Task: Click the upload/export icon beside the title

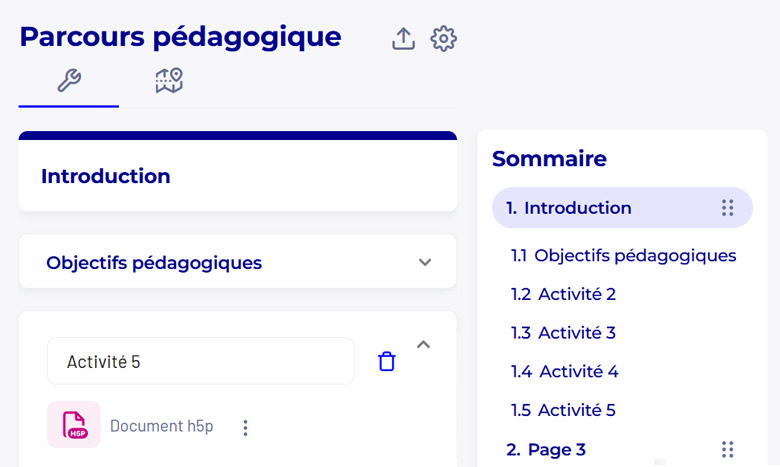Action: tap(403, 38)
